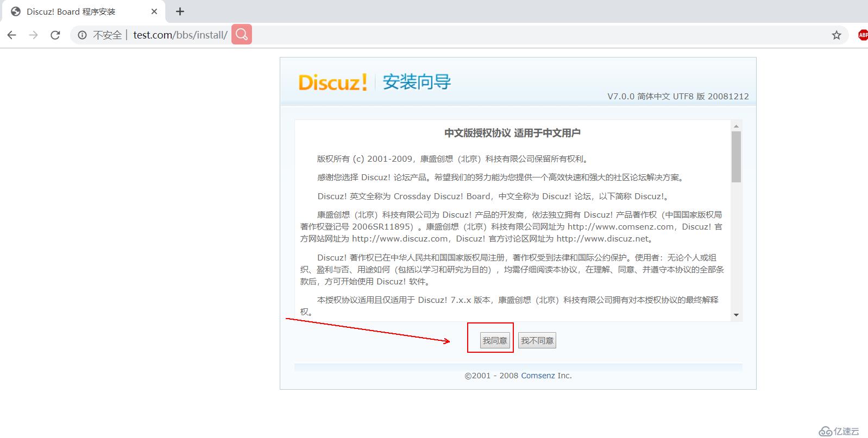Click the address bar URL test.com/bbs/install/
Image resolution: width=868 pixels, height=438 pixels.
click(180, 35)
